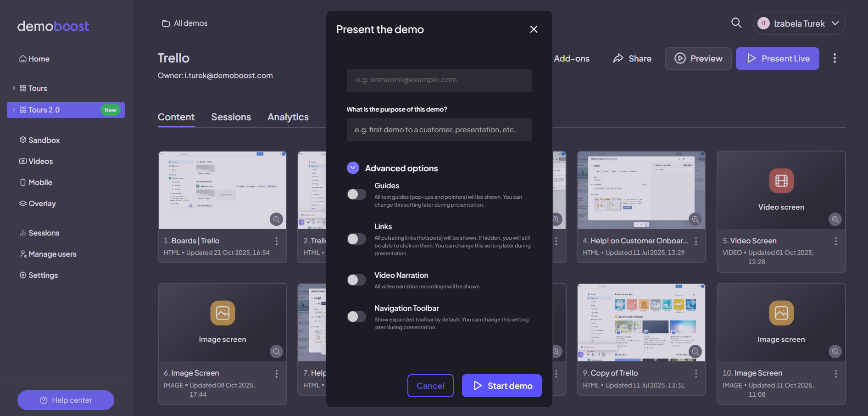Collapse the Advanced options section
868x416 pixels.
[353, 168]
